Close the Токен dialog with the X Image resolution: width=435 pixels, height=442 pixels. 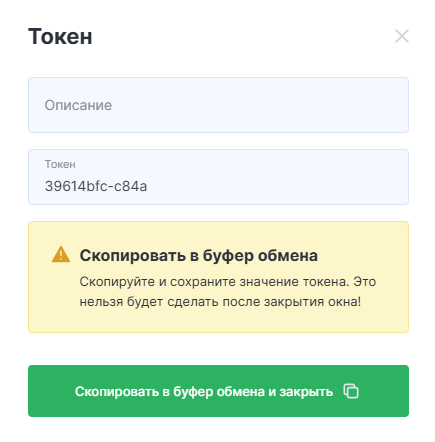pyautogui.click(x=402, y=36)
